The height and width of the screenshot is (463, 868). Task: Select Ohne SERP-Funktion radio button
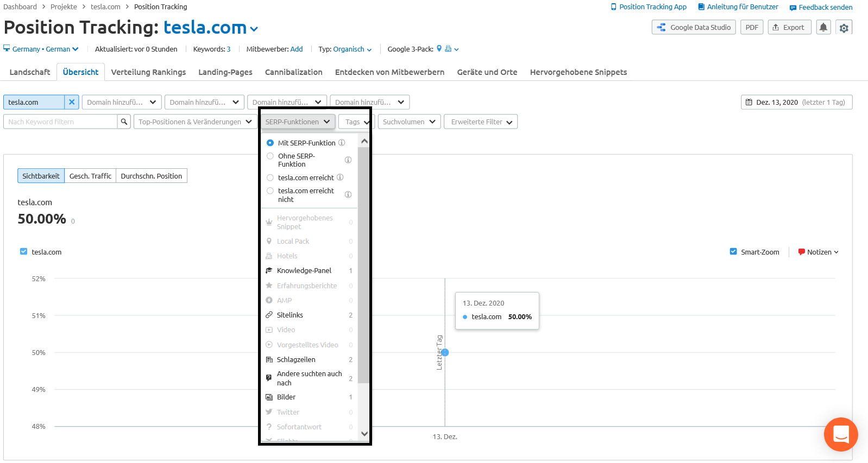270,156
